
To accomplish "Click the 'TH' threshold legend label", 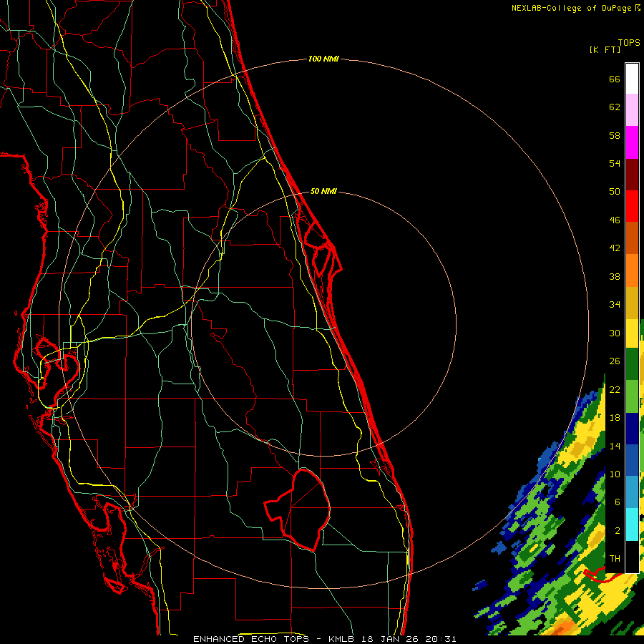I will click(615, 559).
